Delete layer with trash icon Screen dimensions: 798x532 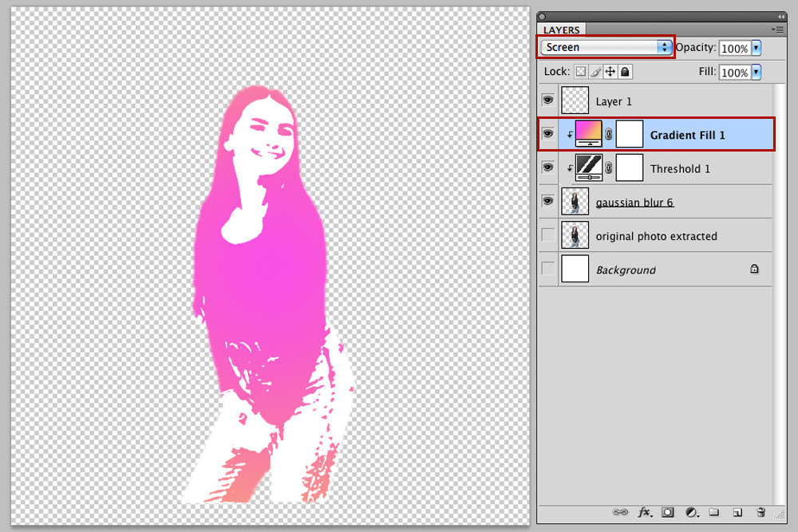[760, 512]
